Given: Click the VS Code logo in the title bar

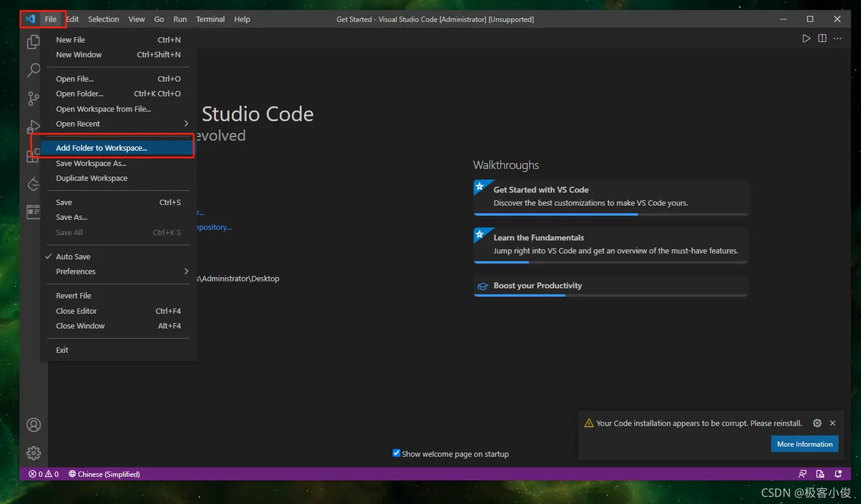Looking at the screenshot, I should (30, 19).
